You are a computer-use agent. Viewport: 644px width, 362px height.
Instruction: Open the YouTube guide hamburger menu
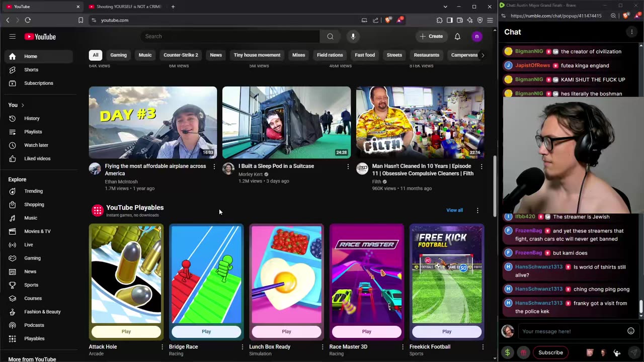pyautogui.click(x=13, y=36)
